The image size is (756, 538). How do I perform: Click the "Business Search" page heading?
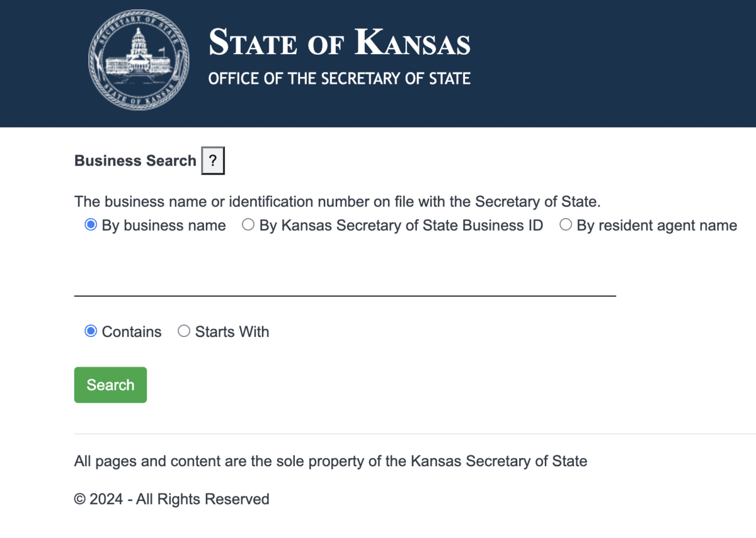[x=135, y=161]
